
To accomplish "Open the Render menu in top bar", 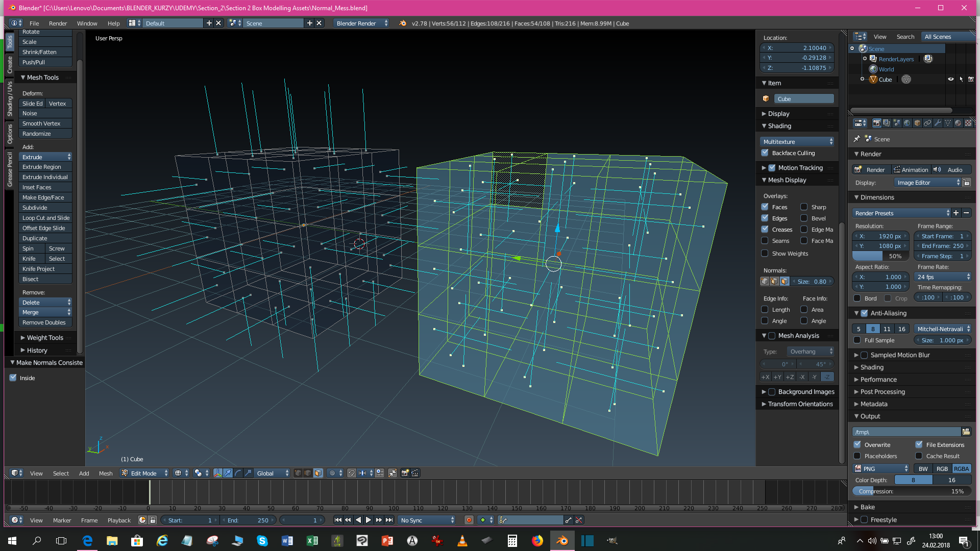I will pyautogui.click(x=58, y=23).
